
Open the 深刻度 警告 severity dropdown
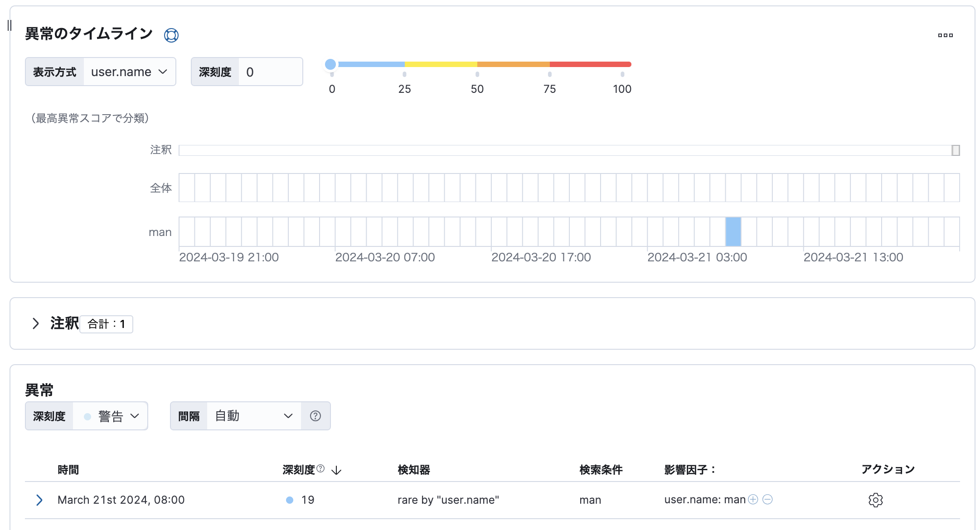pyautogui.click(x=110, y=416)
